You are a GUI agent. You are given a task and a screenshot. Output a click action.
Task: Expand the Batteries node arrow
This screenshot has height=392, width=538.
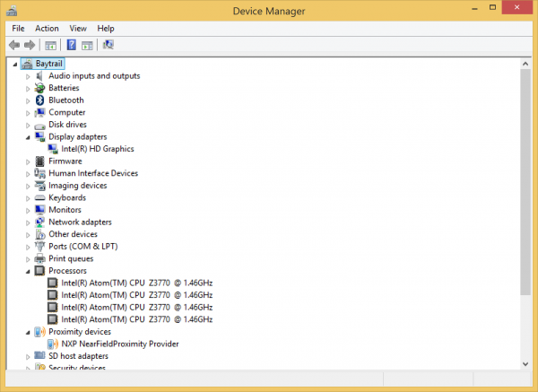[x=28, y=89]
